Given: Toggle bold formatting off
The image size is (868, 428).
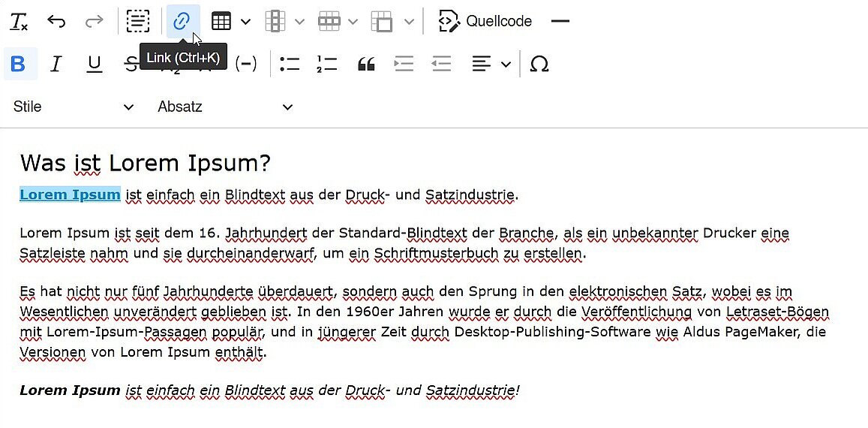Looking at the screenshot, I should coord(18,65).
